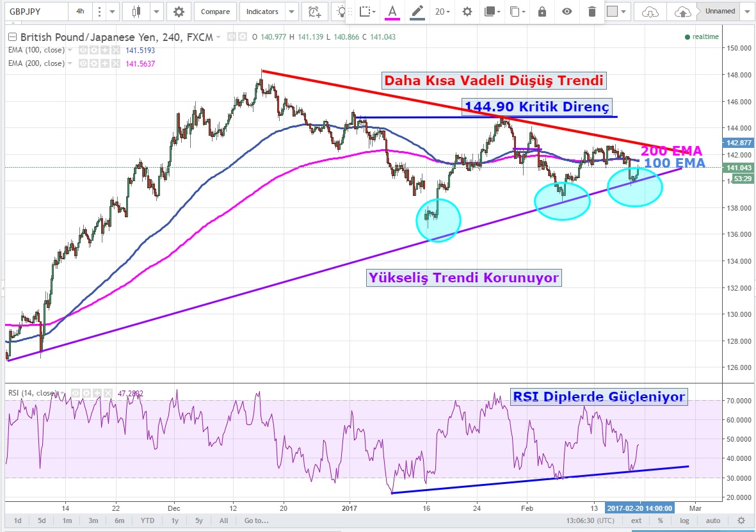The height and width of the screenshot is (532, 756).
Task: Click the cloud download load icon
Action: pyautogui.click(x=650, y=12)
